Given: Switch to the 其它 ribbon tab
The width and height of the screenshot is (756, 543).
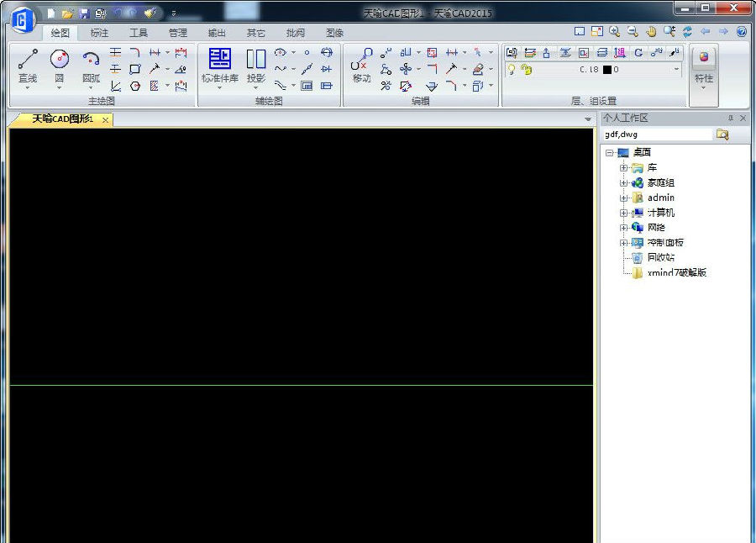Looking at the screenshot, I should (255, 33).
